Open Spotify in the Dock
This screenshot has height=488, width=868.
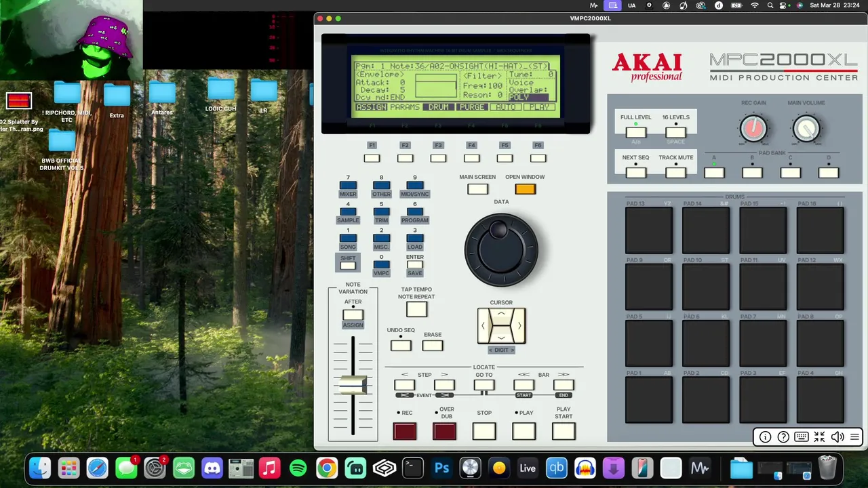298,468
